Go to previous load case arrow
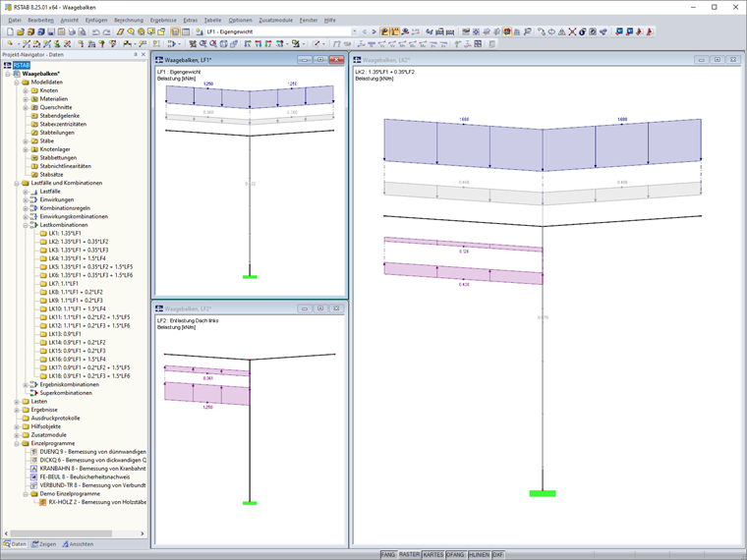Screen dimensions: 747x560 pyautogui.click(x=365, y=31)
